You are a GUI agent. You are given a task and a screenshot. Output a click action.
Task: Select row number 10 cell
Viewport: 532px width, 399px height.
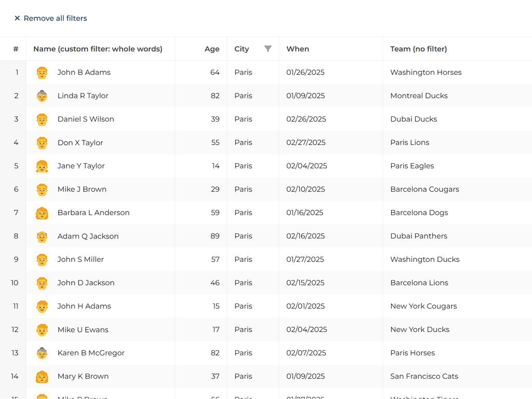(x=15, y=283)
